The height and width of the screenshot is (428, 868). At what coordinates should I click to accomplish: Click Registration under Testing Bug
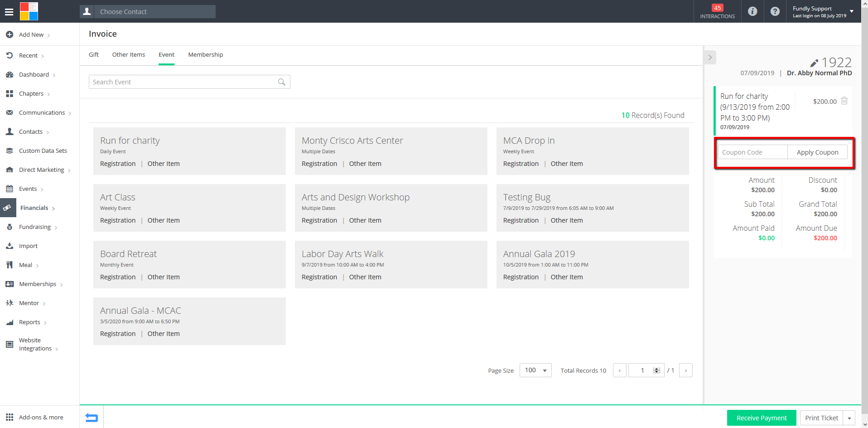click(x=521, y=220)
